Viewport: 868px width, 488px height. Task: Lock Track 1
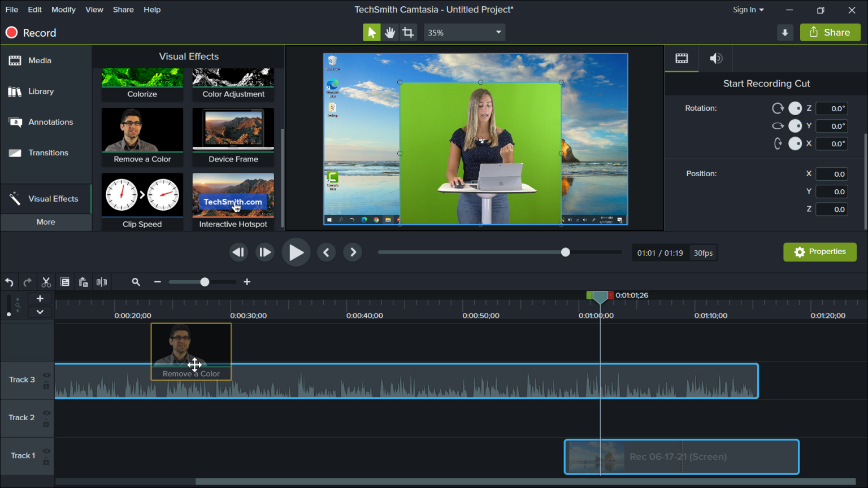point(46,460)
